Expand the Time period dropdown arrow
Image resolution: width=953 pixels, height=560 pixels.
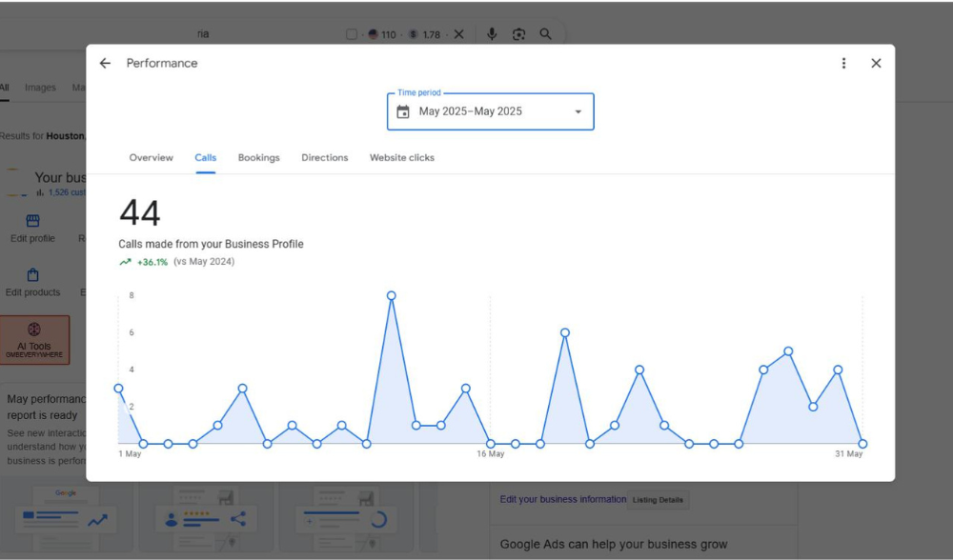tap(578, 112)
